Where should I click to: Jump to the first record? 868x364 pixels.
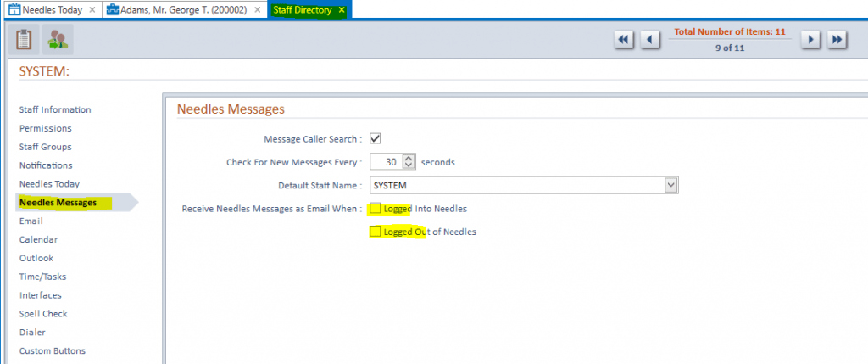[624, 39]
